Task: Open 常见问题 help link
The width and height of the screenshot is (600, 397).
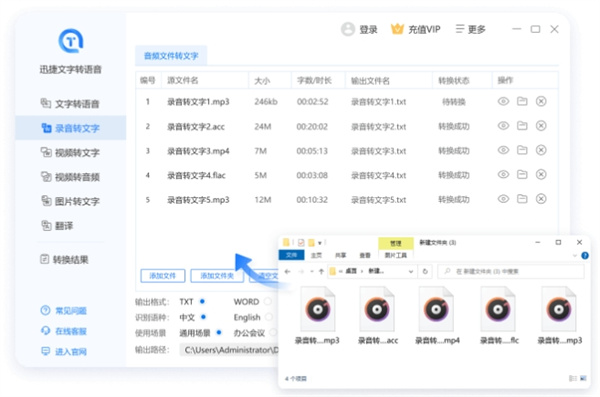Action: (64, 310)
